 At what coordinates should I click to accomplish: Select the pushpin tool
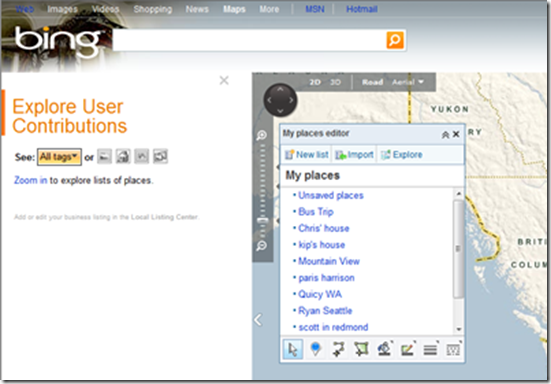[316, 350]
